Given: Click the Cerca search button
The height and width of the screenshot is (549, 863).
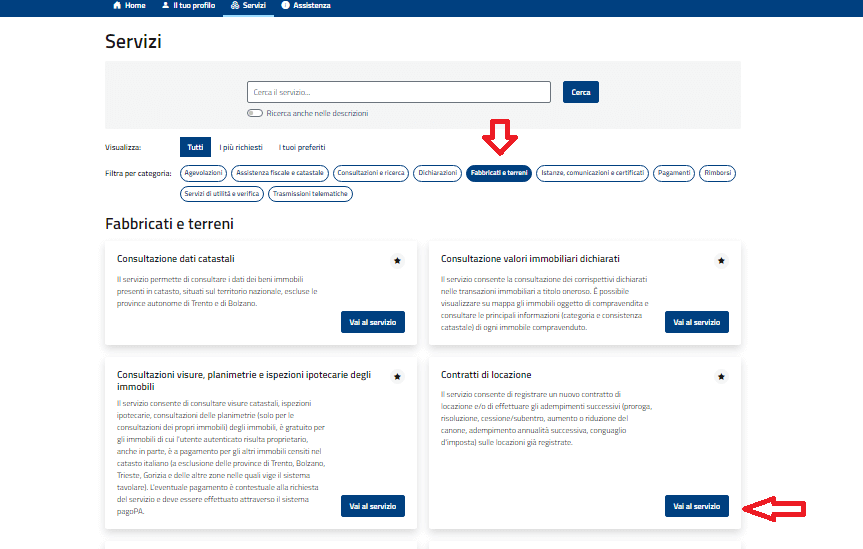Looking at the screenshot, I should [581, 92].
